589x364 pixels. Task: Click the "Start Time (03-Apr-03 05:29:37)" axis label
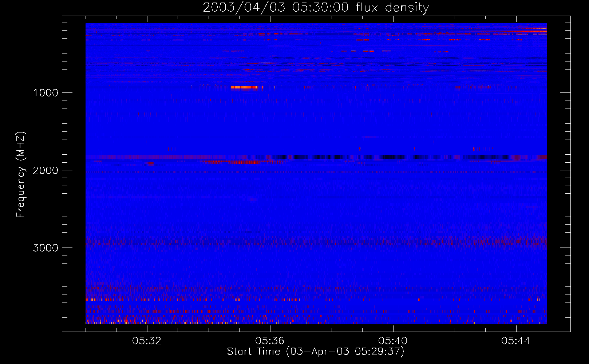[x=316, y=351]
